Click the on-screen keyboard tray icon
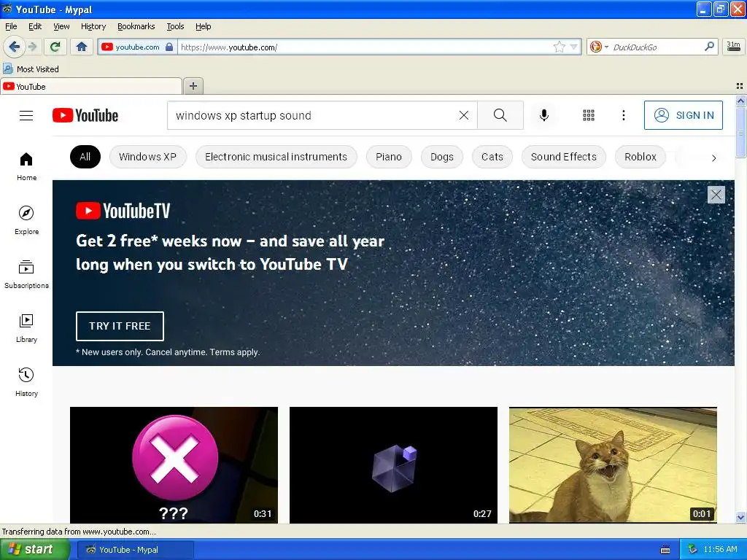The image size is (747, 560). tap(665, 550)
